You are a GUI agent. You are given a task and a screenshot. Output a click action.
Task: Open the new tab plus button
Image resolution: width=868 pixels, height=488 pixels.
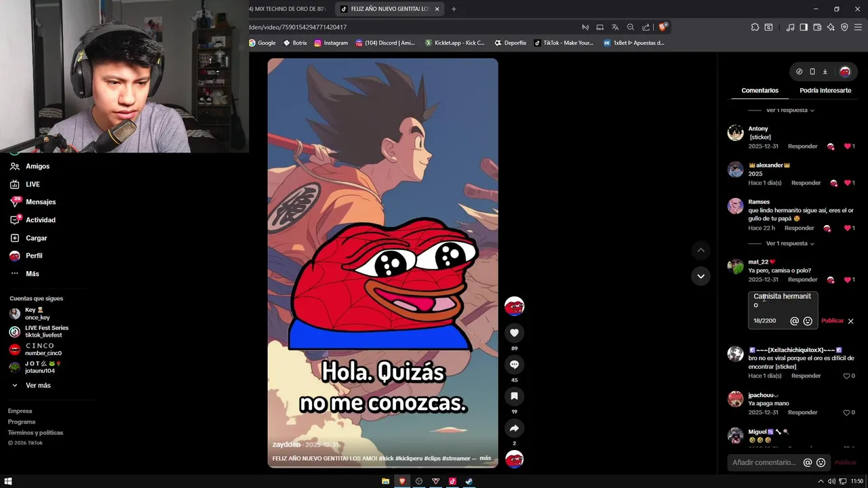[x=454, y=9]
